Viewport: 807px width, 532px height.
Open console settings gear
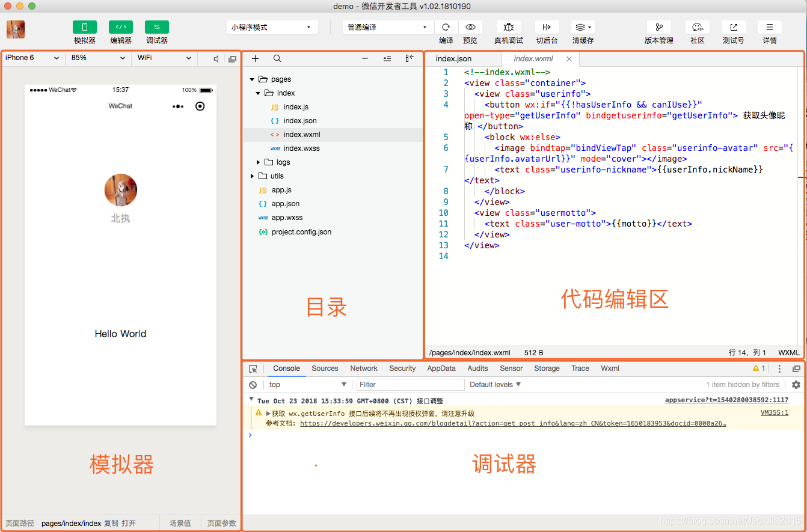pyautogui.click(x=796, y=385)
